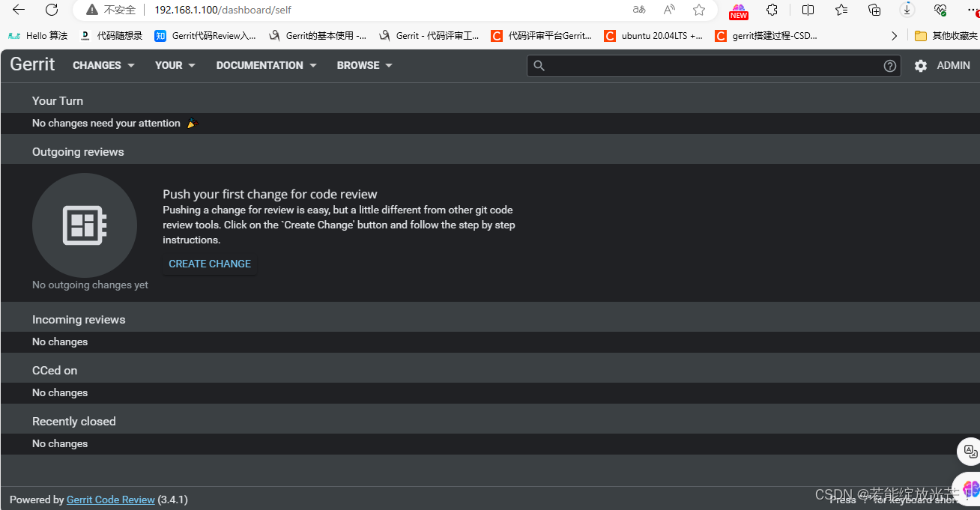
Task: Click the Recently closed section header
Action: pyautogui.click(x=74, y=421)
